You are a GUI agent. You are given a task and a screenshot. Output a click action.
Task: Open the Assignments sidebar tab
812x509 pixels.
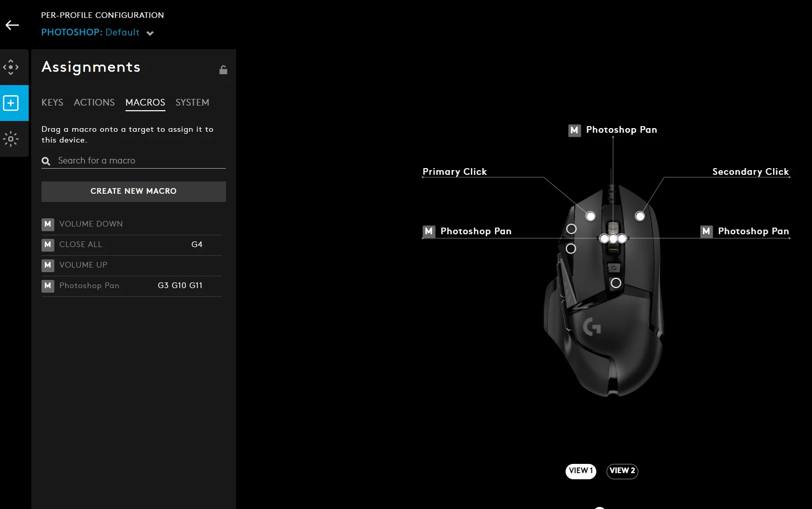(11, 103)
